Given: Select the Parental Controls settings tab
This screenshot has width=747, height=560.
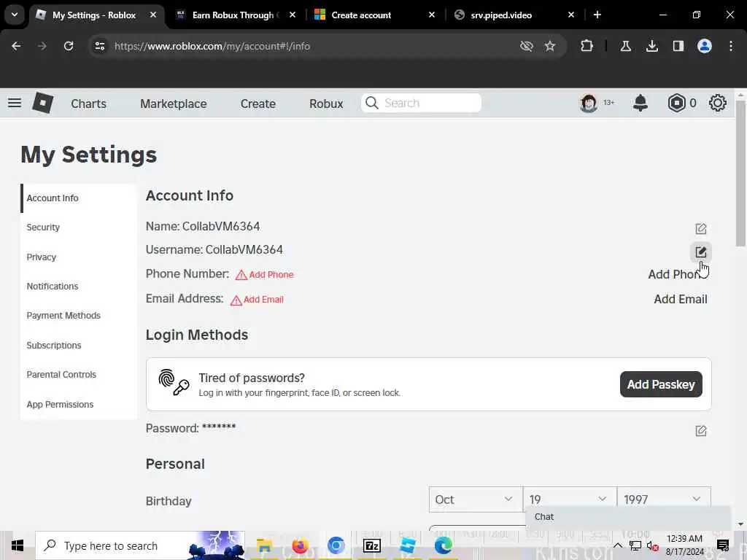Looking at the screenshot, I should 79,375.
